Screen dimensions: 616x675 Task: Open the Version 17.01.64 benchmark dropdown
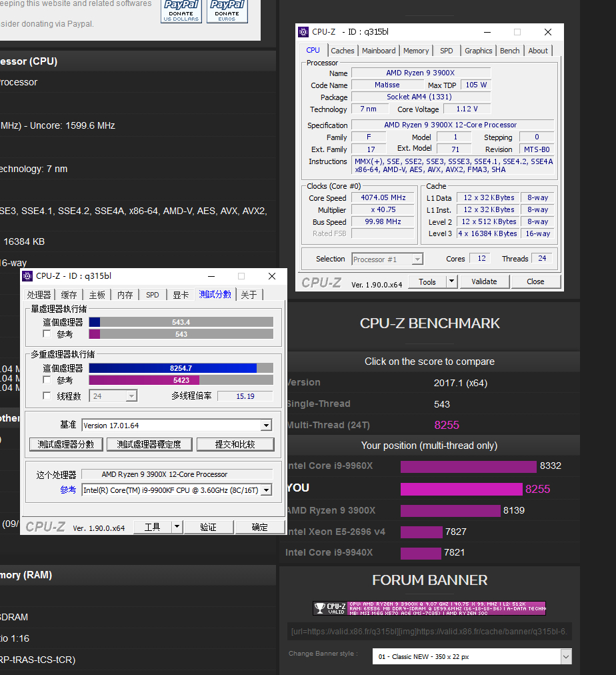267,426
